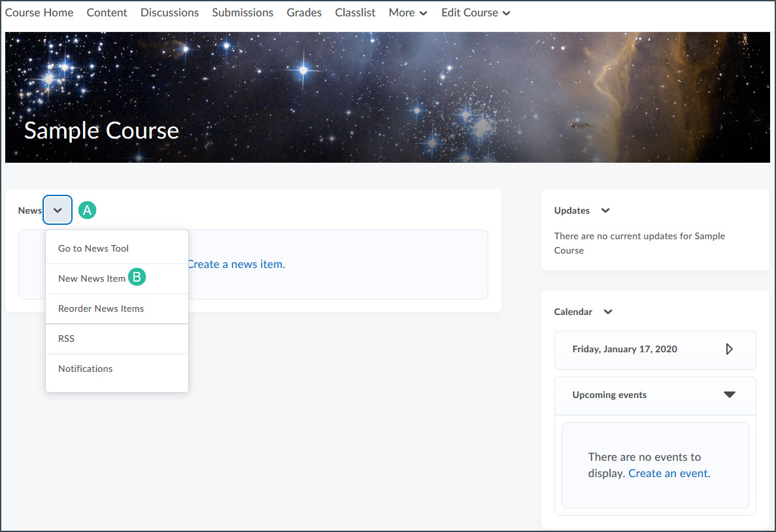The width and height of the screenshot is (776, 532).
Task: Click RSS in the News menu
Action: coord(67,339)
